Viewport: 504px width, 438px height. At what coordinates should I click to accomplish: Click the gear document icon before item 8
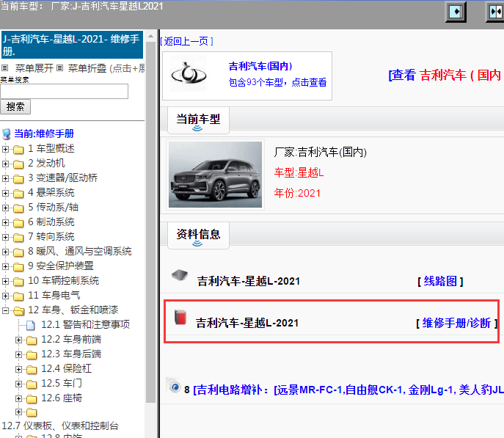174,385
